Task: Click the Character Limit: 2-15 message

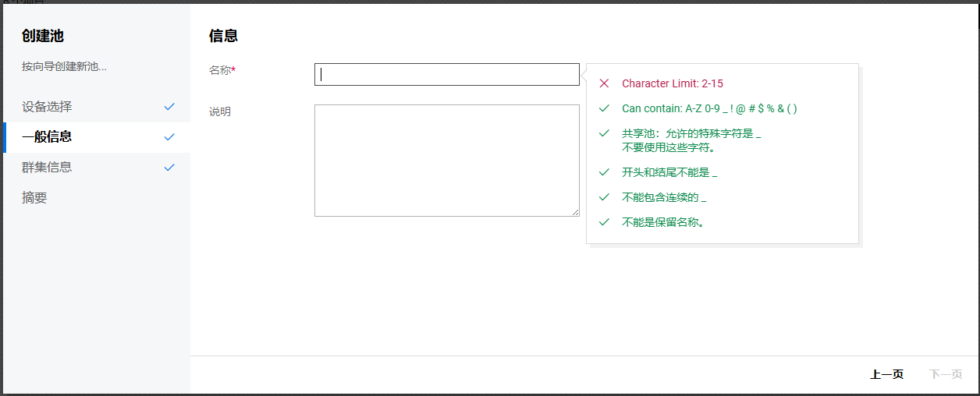Action: [x=673, y=83]
